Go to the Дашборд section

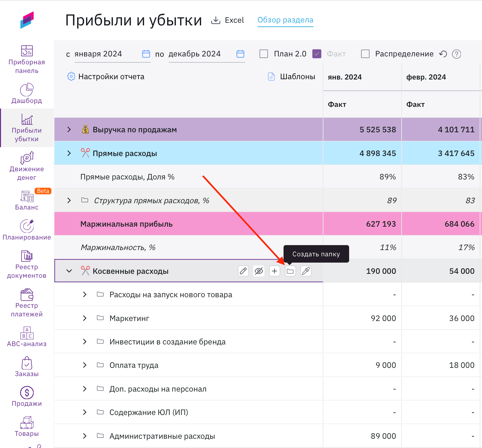click(x=27, y=94)
